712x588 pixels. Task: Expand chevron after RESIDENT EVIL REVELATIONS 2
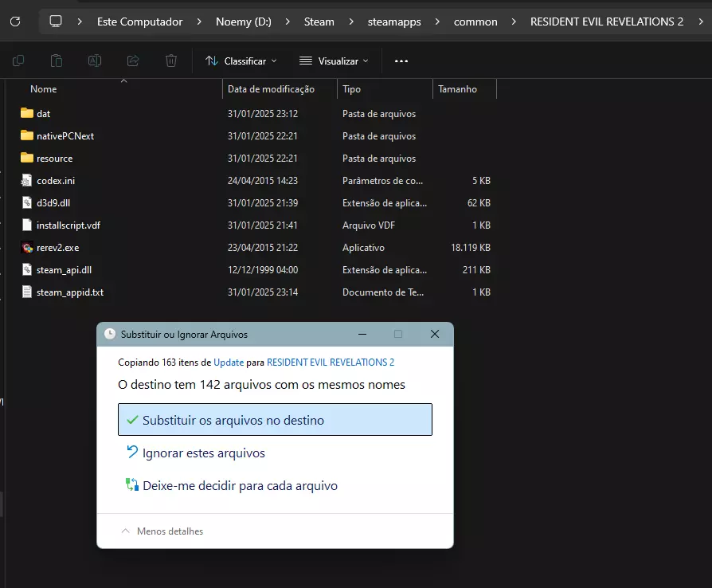701,22
